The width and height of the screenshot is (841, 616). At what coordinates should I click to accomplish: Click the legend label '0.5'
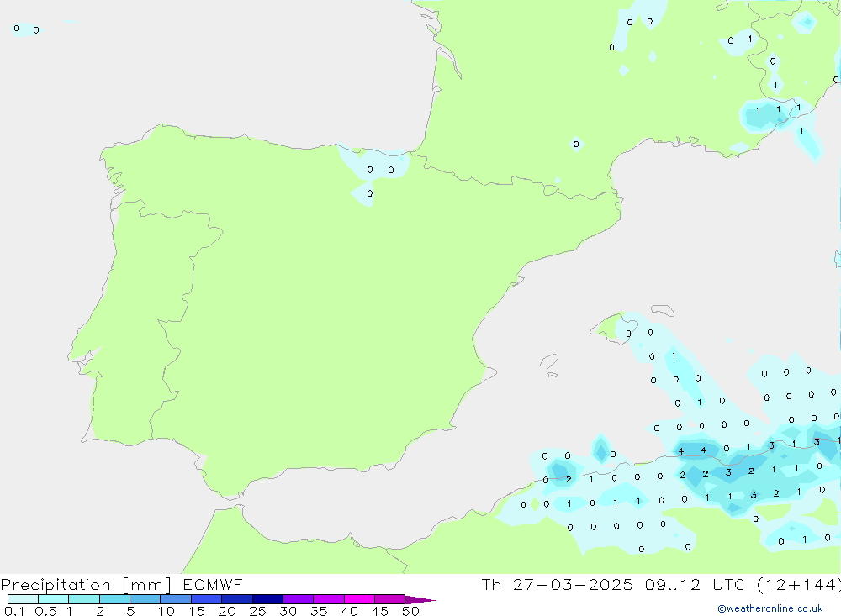tap(45, 611)
